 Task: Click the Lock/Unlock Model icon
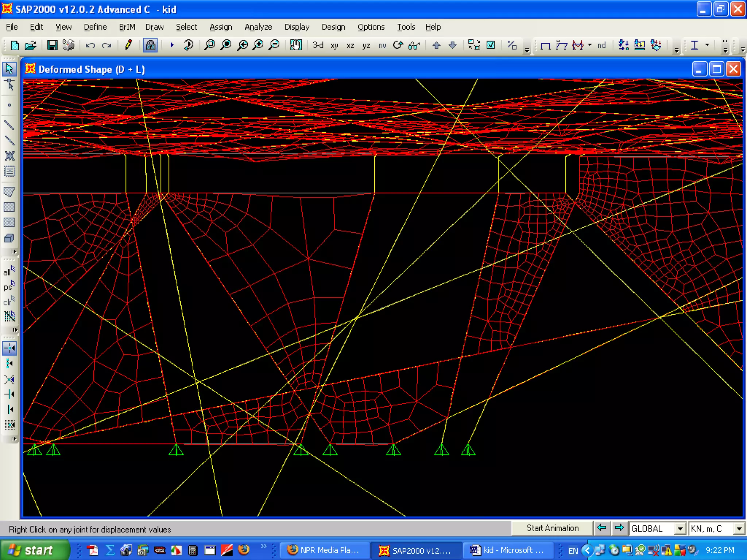pyautogui.click(x=150, y=45)
